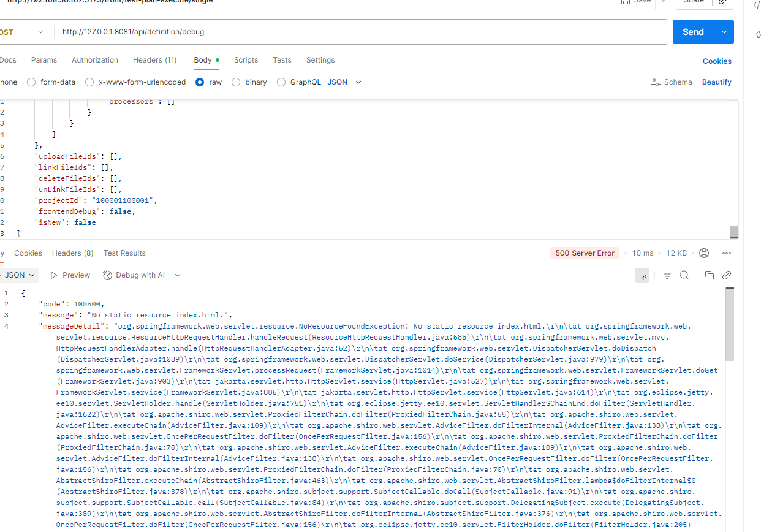Click the Beautify link
Viewport: 761px width, 532px height.
click(x=716, y=82)
